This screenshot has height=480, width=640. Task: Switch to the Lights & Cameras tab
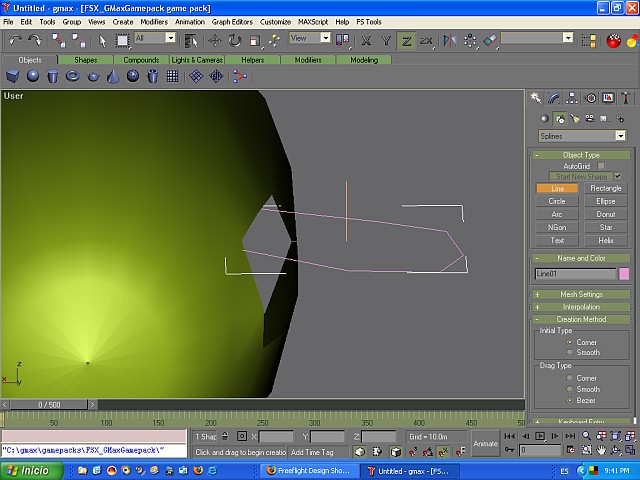coord(196,60)
